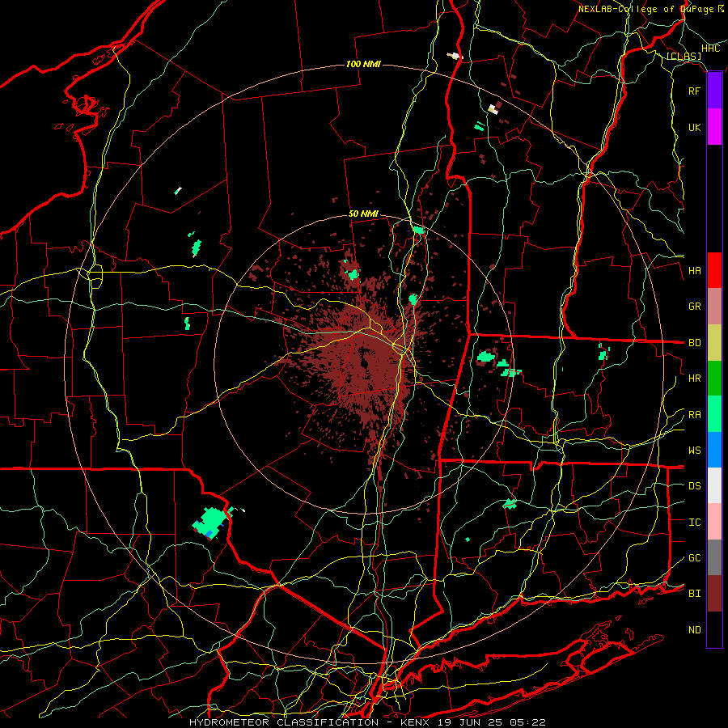
Task: Click the 'UK' legend label text
Action: [694, 127]
